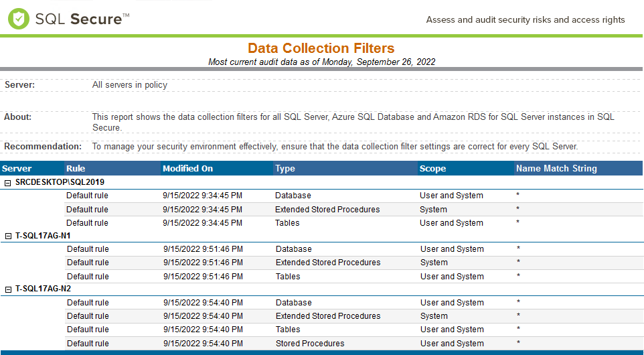Image resolution: width=644 pixels, height=355 pixels.
Task: Click Extended Stored Procedures under SRCDESKTOP\SQL2019
Action: tap(327, 210)
